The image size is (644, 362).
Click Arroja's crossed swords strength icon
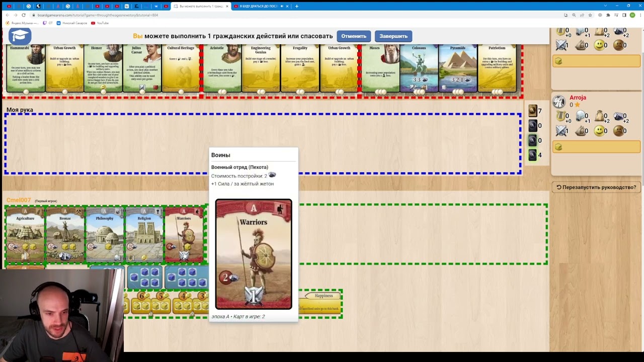coord(560,131)
